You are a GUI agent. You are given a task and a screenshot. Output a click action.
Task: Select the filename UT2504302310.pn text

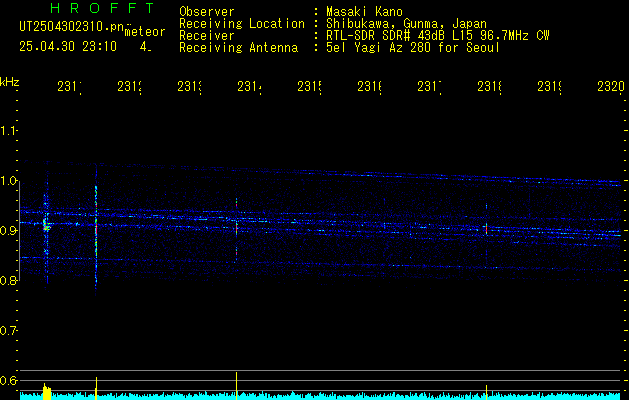71,27
